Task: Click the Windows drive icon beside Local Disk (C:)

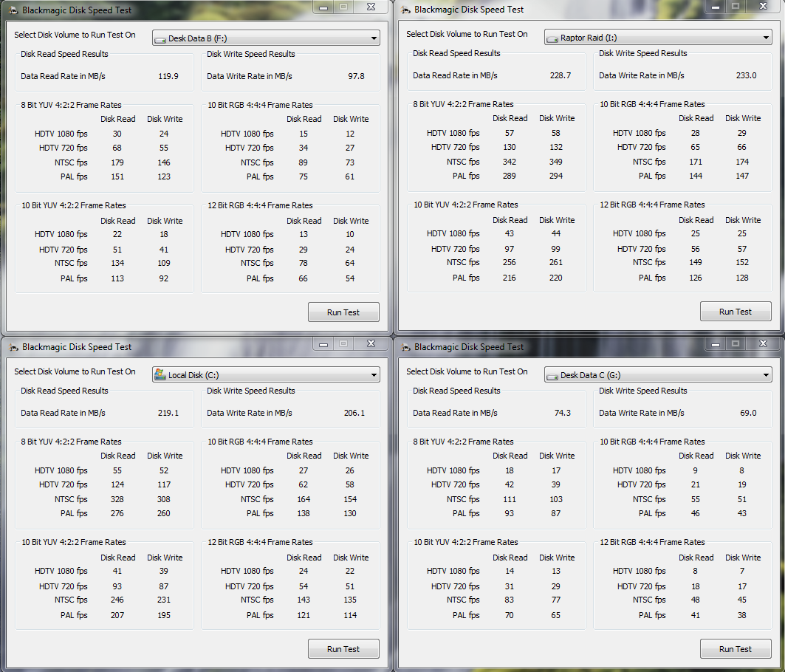Action: click(160, 375)
